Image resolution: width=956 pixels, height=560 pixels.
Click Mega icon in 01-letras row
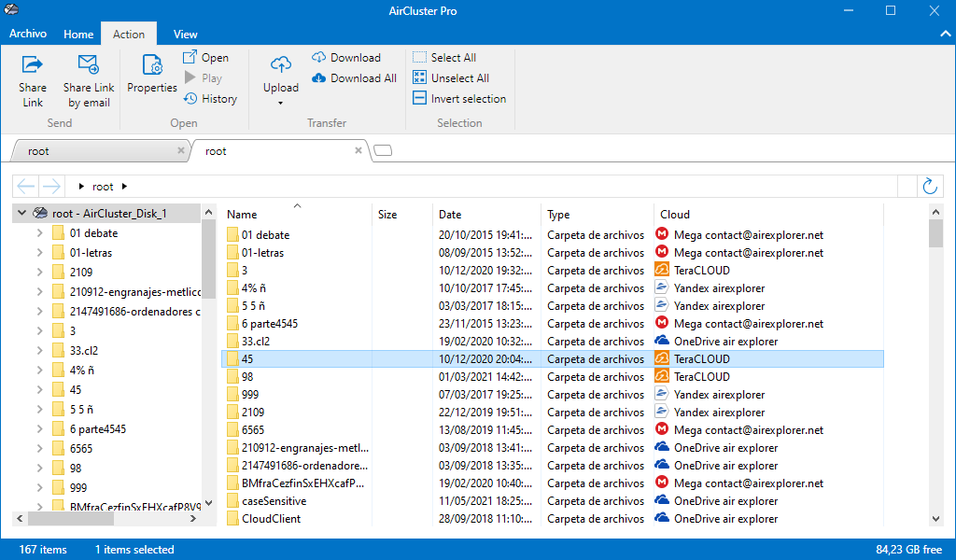662,252
